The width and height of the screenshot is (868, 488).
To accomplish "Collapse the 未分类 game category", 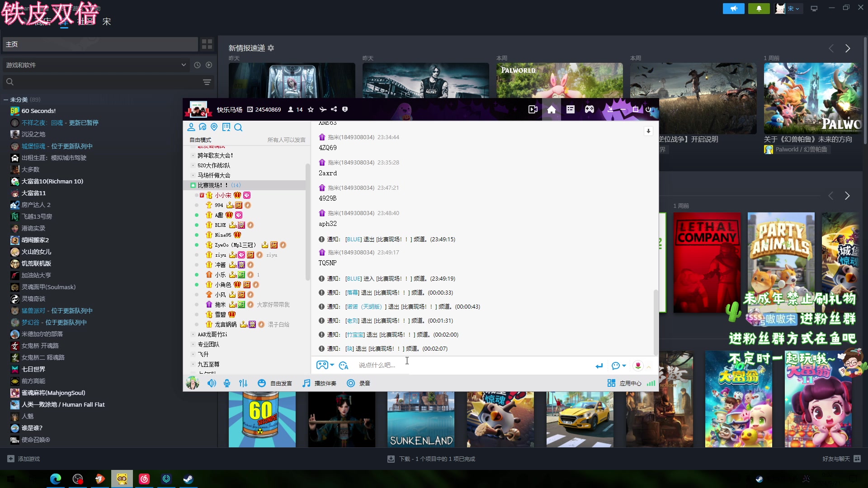I will pos(6,99).
